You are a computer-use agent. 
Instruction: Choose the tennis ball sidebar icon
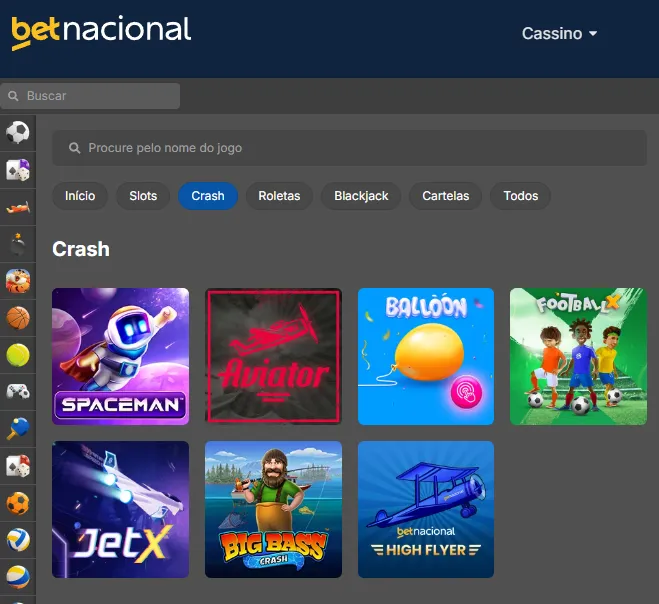click(x=18, y=355)
